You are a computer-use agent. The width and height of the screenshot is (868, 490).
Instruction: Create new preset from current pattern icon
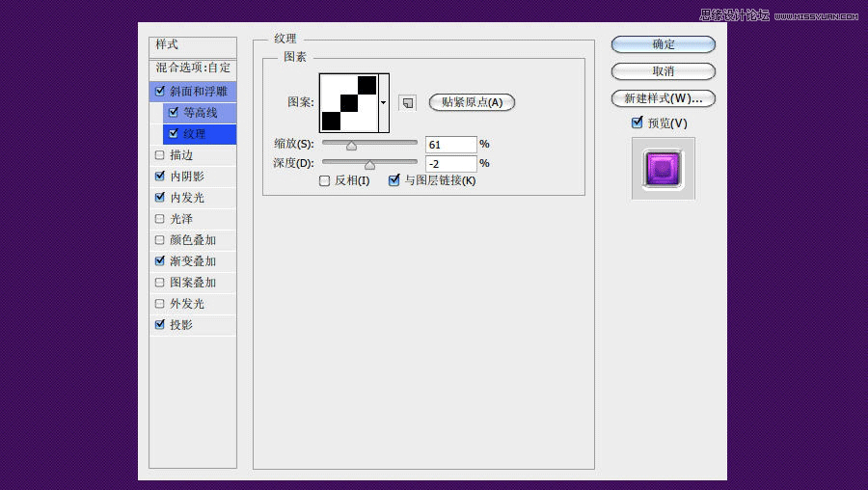coord(407,102)
